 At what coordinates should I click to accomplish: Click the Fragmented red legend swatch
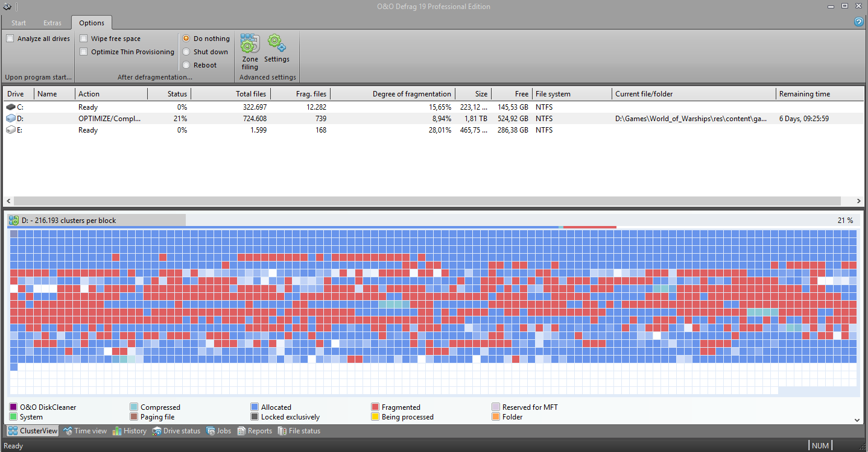pyautogui.click(x=375, y=407)
